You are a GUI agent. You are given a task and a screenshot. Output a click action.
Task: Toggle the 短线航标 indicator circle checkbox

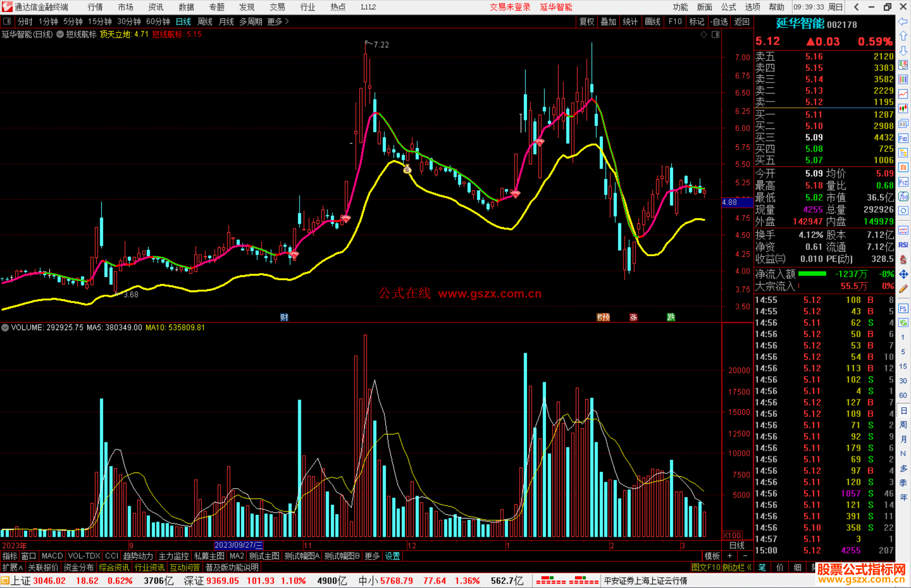pos(60,35)
